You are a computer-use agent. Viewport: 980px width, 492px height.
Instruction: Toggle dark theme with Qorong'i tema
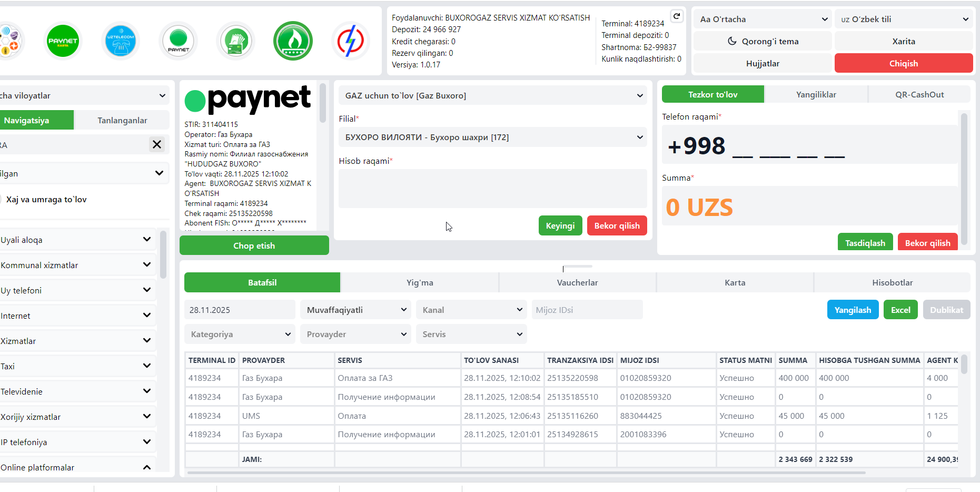pos(763,41)
